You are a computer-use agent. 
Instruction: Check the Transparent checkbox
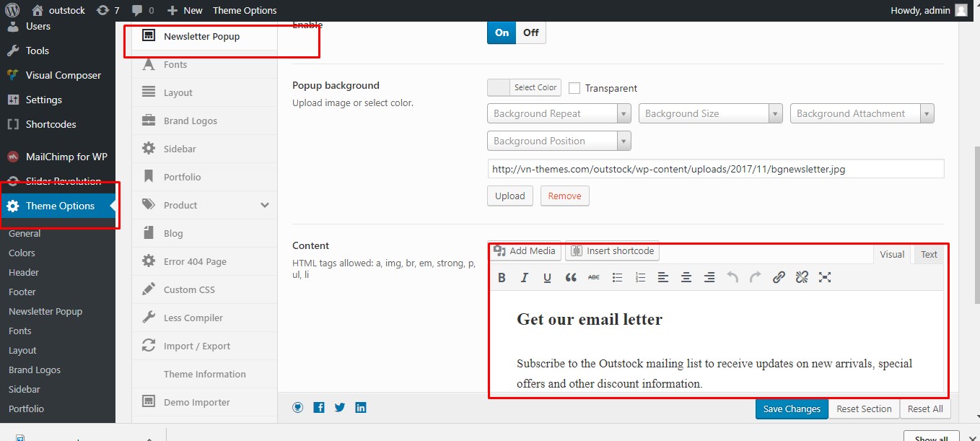click(574, 88)
